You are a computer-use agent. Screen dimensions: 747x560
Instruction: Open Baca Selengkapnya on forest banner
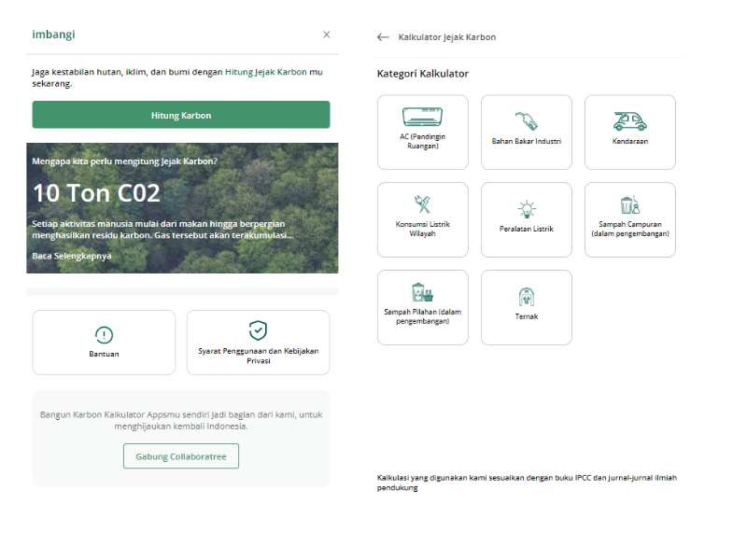72,256
